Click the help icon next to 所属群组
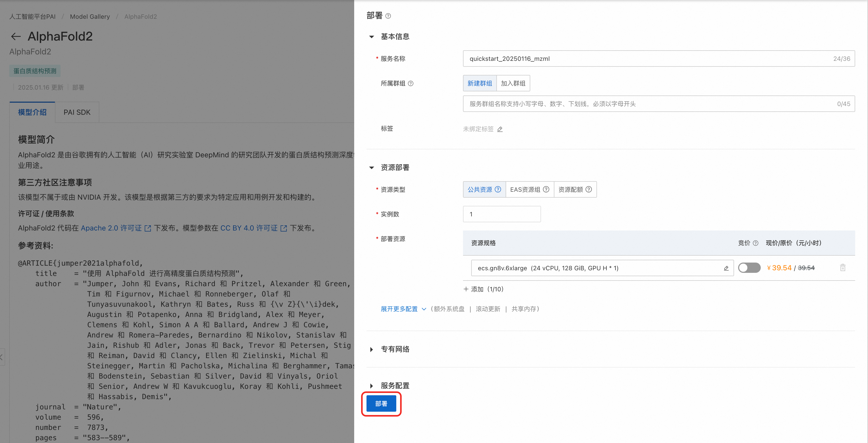 coord(410,84)
